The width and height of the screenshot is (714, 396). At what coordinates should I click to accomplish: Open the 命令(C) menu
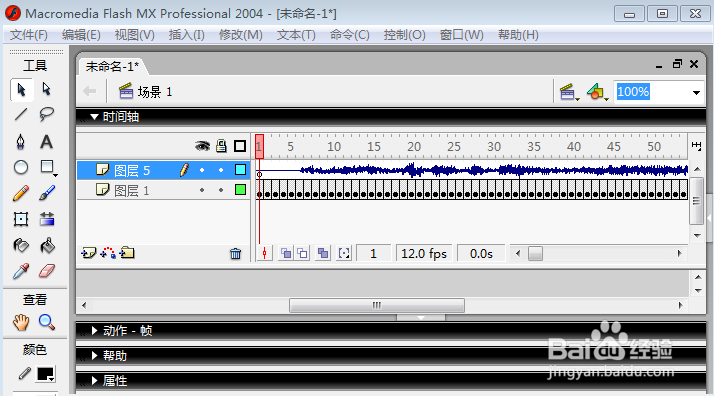pyautogui.click(x=349, y=35)
